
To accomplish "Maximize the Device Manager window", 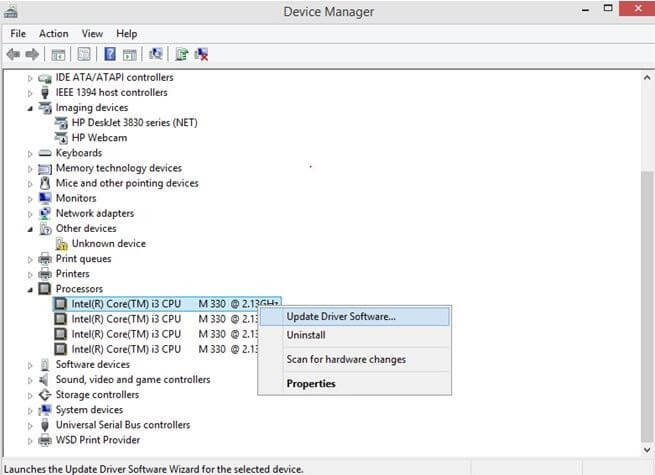I will coord(608,8).
